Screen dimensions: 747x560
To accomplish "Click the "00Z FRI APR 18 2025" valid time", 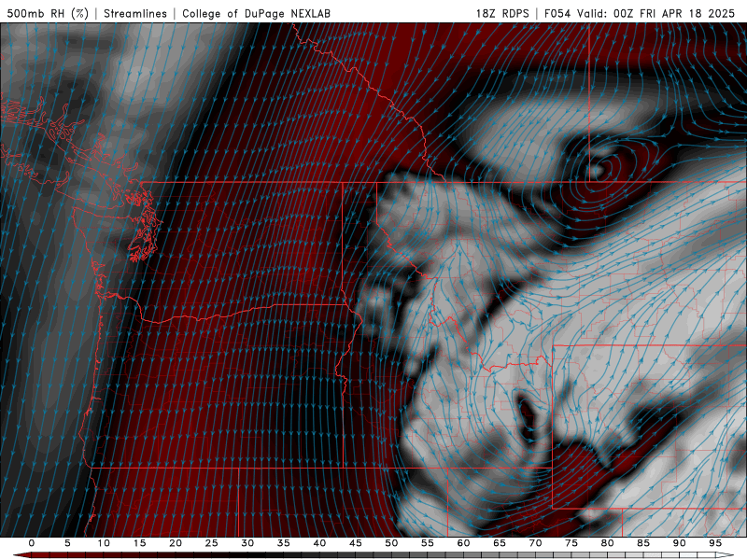I will coord(674,13).
